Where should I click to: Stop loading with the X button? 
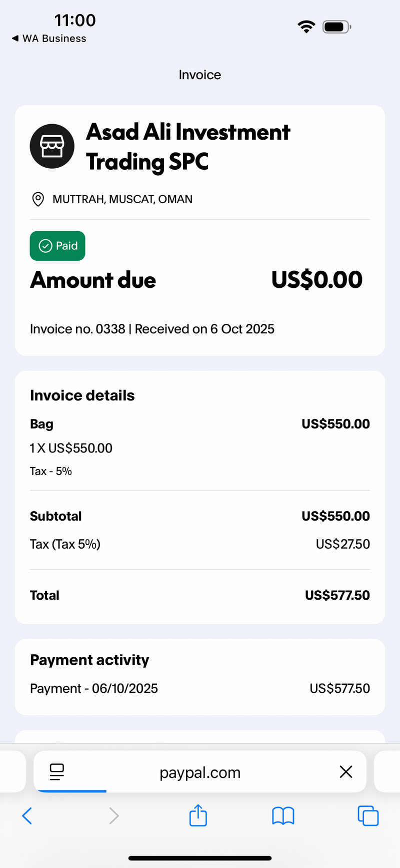346,772
